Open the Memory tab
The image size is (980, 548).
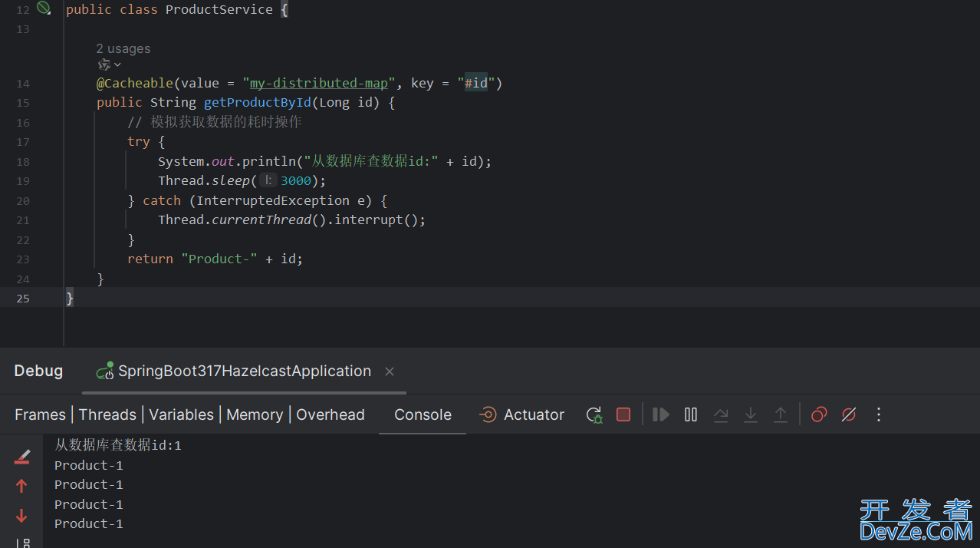(255, 414)
